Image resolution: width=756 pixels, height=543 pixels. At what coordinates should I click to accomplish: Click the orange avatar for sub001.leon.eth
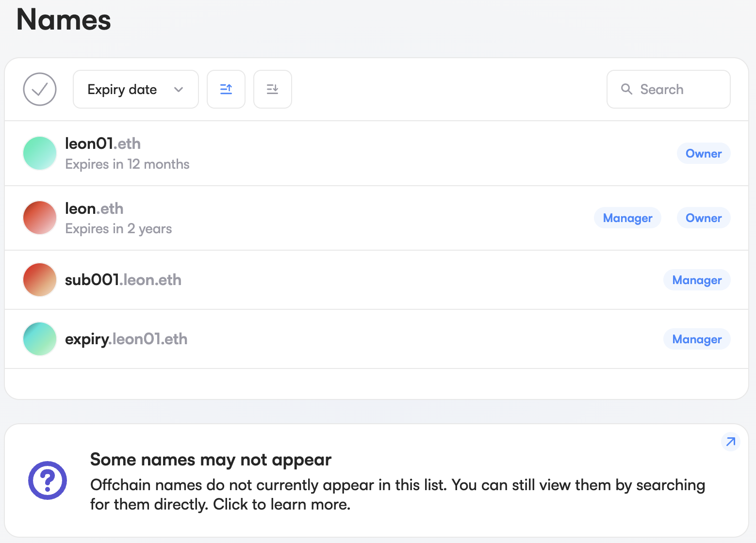point(40,280)
